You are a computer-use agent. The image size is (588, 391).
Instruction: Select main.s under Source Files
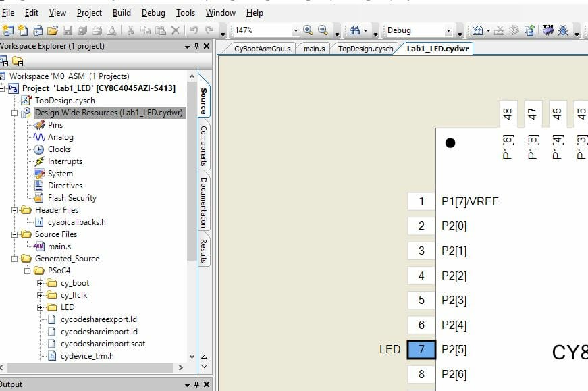(59, 247)
